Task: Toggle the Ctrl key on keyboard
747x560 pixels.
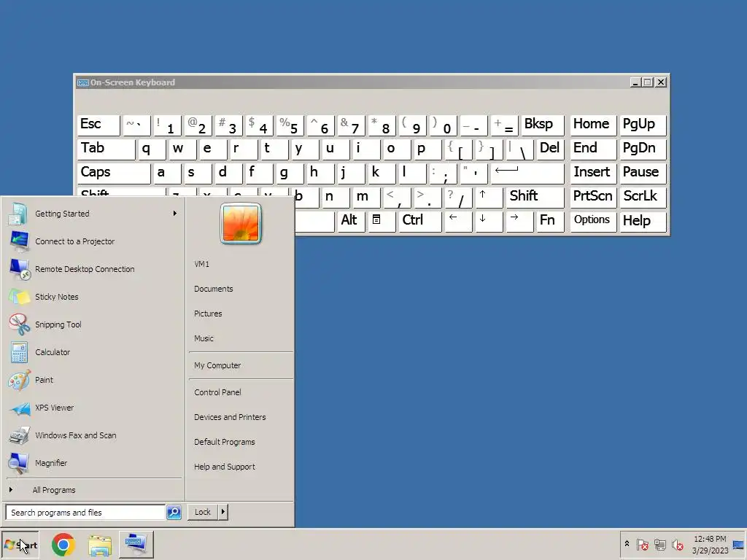Action: pos(419,222)
